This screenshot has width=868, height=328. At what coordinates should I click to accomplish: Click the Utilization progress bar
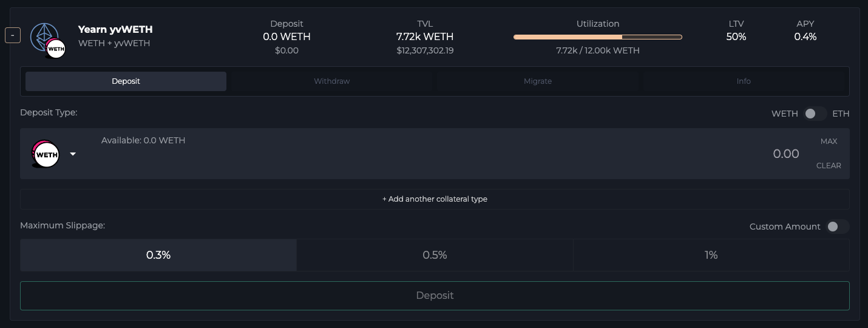coord(597,37)
